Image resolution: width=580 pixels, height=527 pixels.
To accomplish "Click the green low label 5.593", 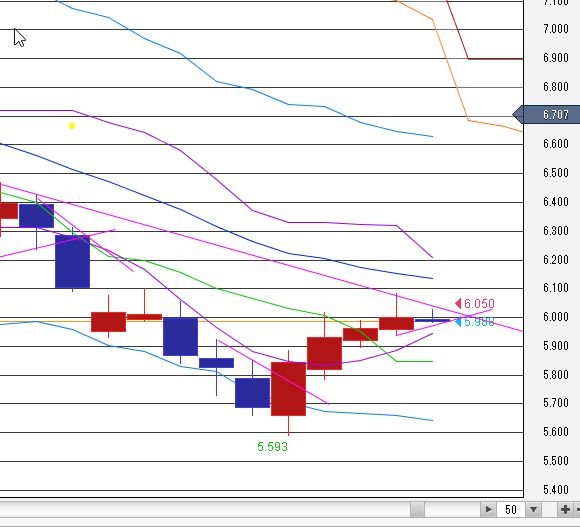I will point(273,447).
